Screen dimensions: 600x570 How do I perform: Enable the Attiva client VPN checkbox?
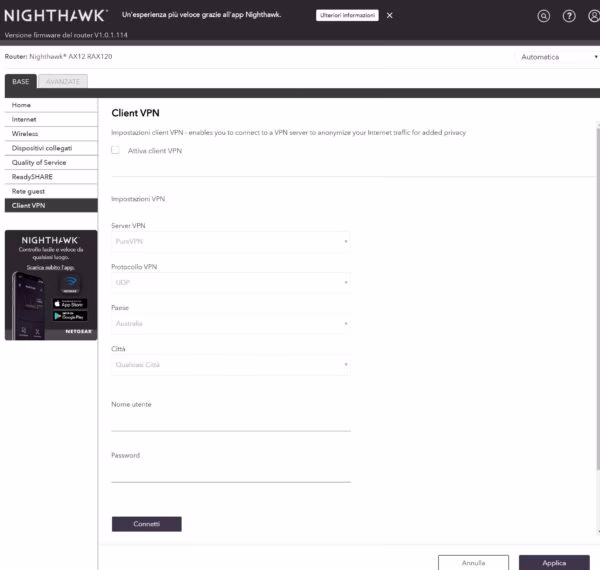(115, 150)
